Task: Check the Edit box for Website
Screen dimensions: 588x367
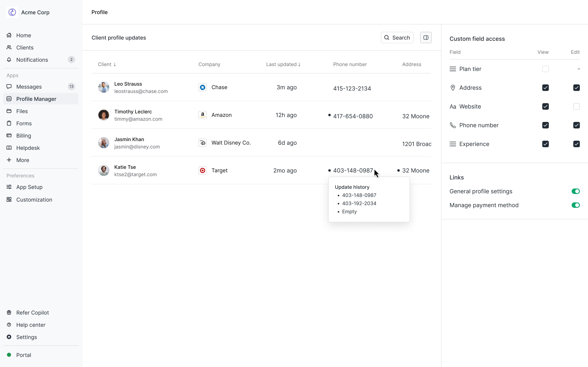Action: click(x=576, y=107)
